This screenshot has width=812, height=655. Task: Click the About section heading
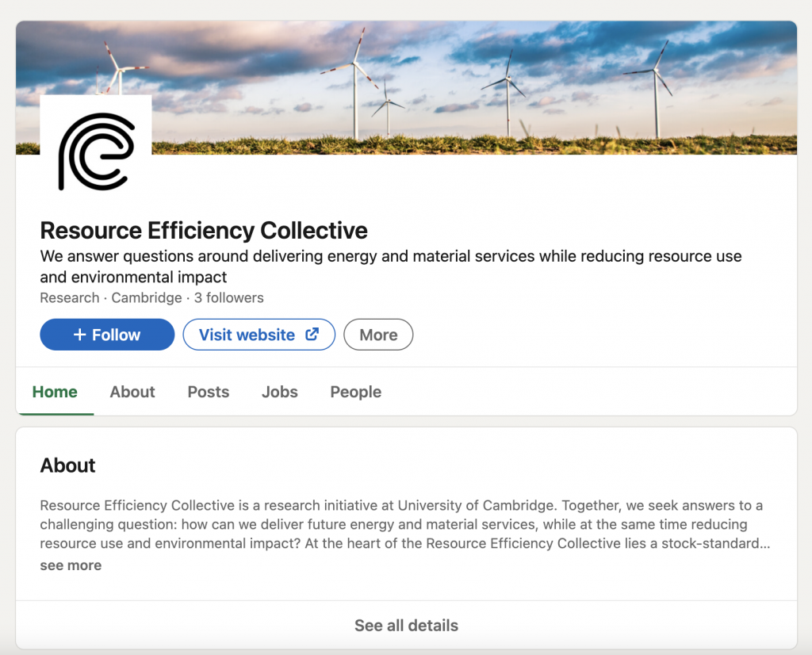pyautogui.click(x=68, y=465)
